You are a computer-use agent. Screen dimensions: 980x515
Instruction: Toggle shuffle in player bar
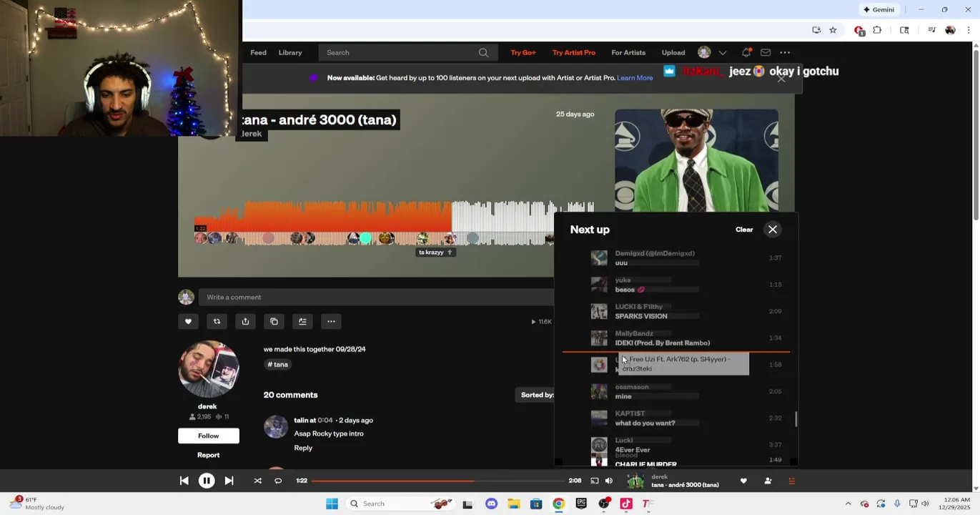coord(257,481)
